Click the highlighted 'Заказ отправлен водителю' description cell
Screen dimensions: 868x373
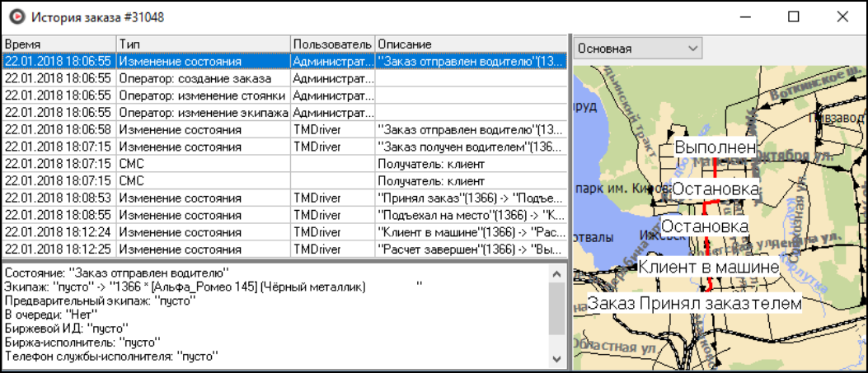tap(471, 61)
